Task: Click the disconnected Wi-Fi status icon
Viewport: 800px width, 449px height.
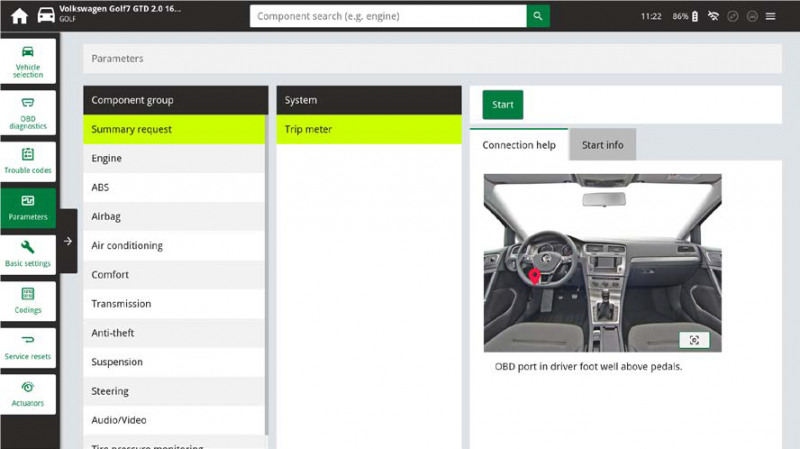Action: [x=714, y=17]
